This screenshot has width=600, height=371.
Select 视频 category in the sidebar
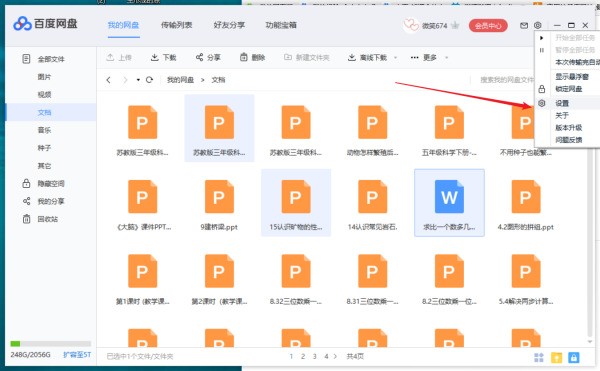pos(44,94)
